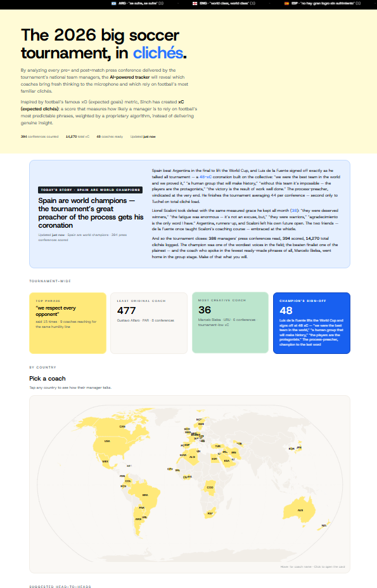Click the Today's Story badge label

pos(91,190)
